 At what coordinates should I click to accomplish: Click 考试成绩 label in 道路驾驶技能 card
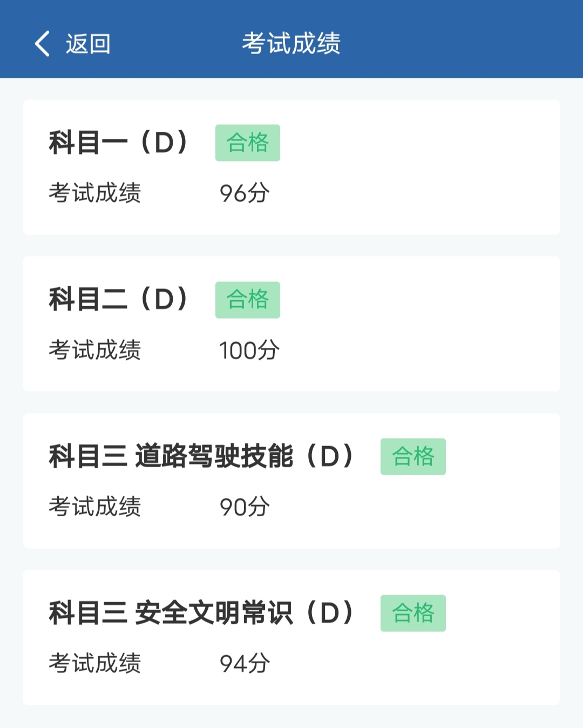click(x=95, y=507)
